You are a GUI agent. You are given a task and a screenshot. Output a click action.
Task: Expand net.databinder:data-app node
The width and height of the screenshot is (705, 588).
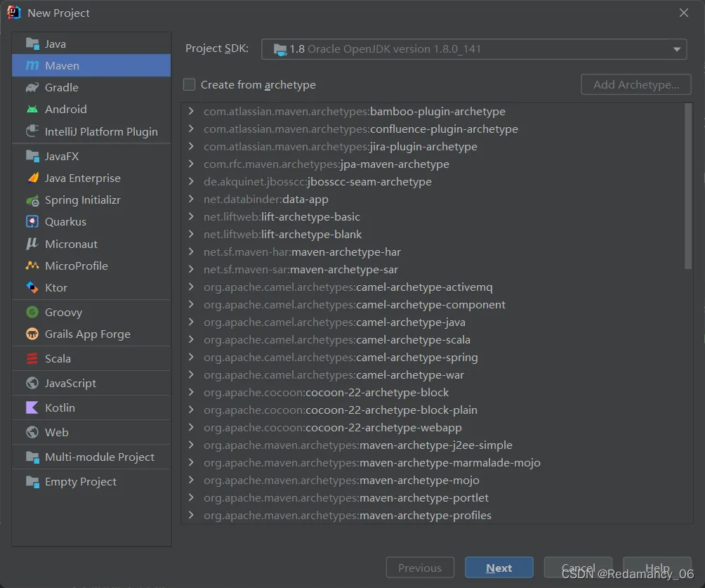pos(191,199)
